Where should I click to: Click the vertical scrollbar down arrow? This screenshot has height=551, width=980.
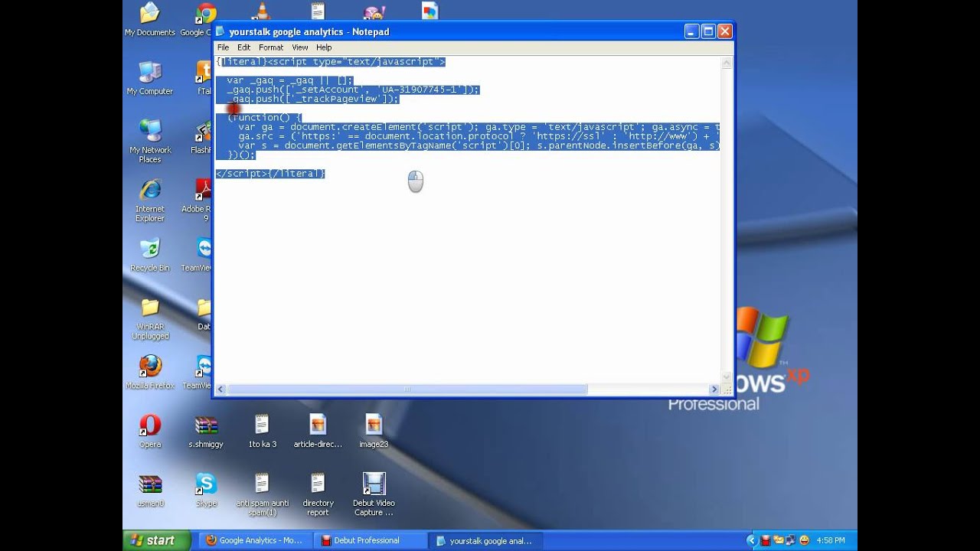(x=726, y=378)
